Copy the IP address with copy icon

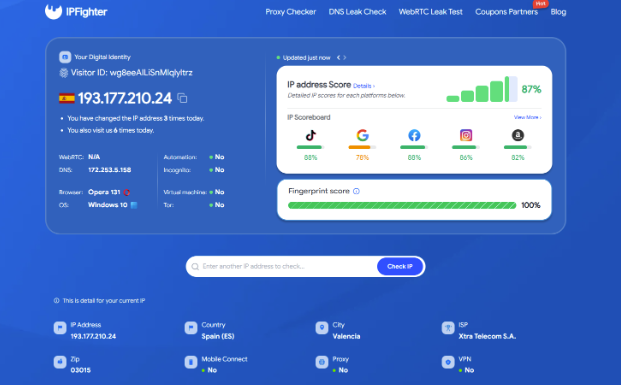point(182,98)
